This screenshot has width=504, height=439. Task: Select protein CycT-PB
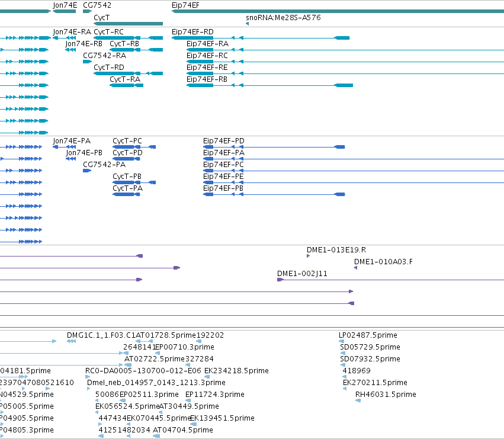pos(127,177)
